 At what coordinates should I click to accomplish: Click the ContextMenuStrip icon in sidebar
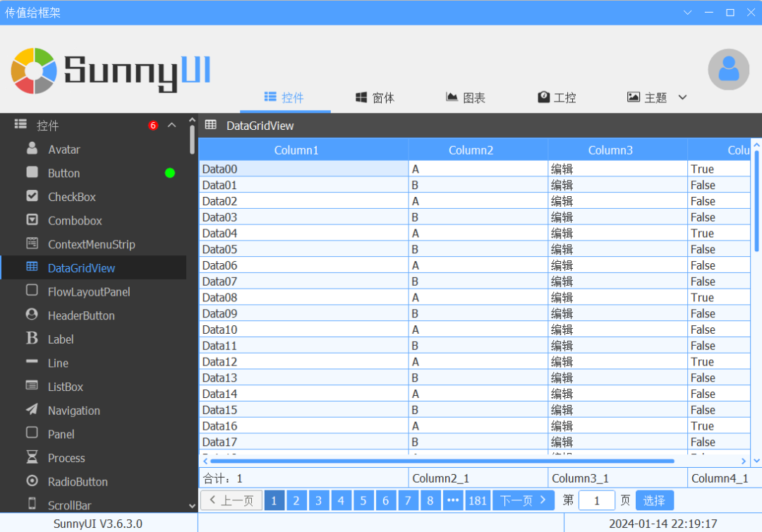tap(32, 243)
